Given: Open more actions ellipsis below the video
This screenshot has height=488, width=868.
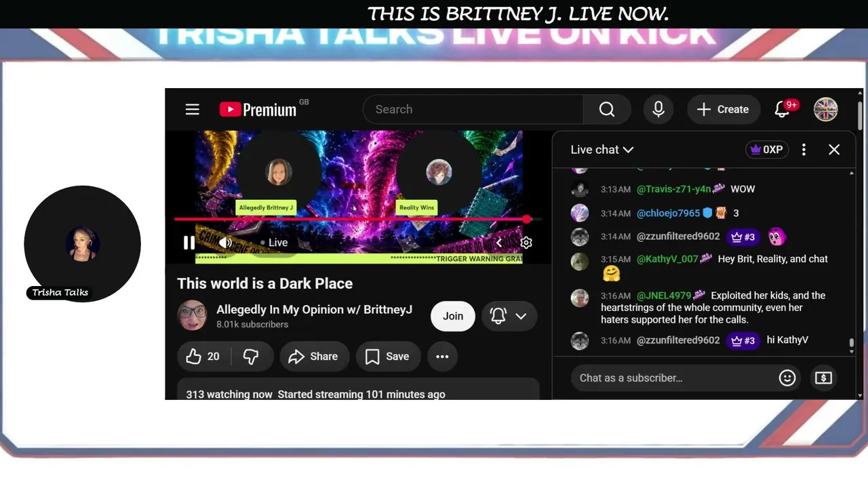Looking at the screenshot, I should [442, 357].
